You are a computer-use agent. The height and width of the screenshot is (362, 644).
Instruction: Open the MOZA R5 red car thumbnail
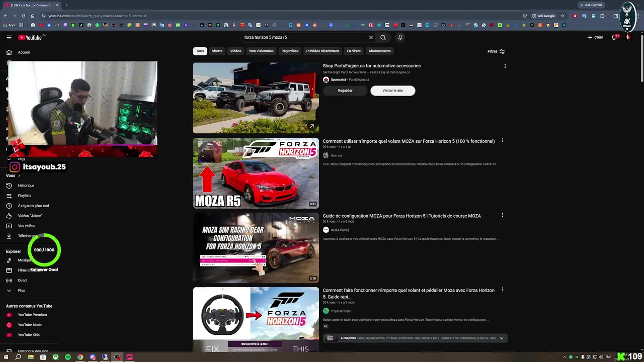point(256,173)
